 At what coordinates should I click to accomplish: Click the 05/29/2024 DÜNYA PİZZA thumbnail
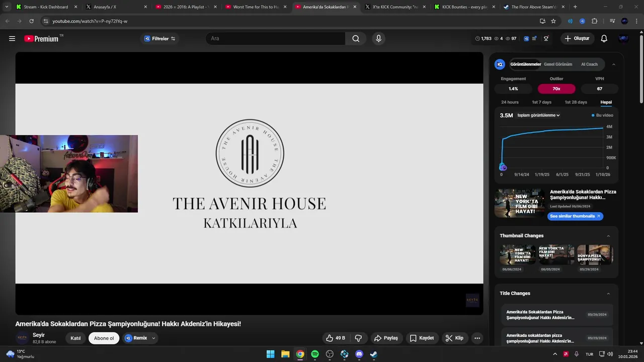(x=595, y=255)
